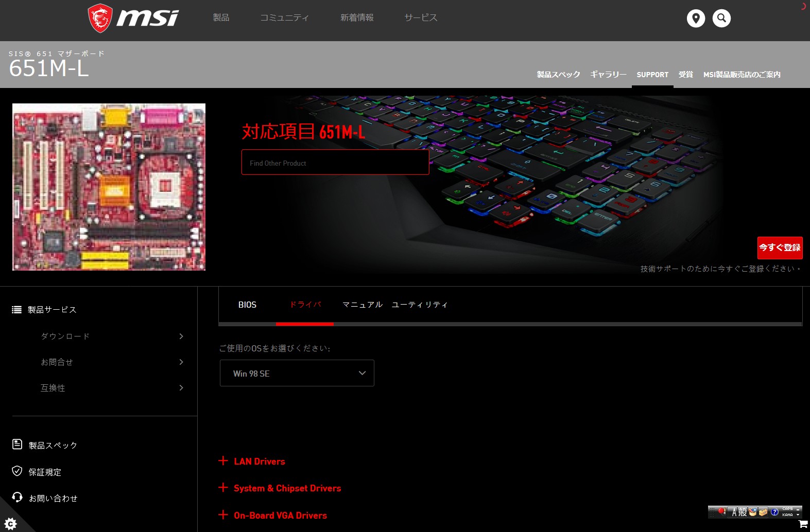
Task: Open 製品スペック sidebar link
Action: [53, 445]
